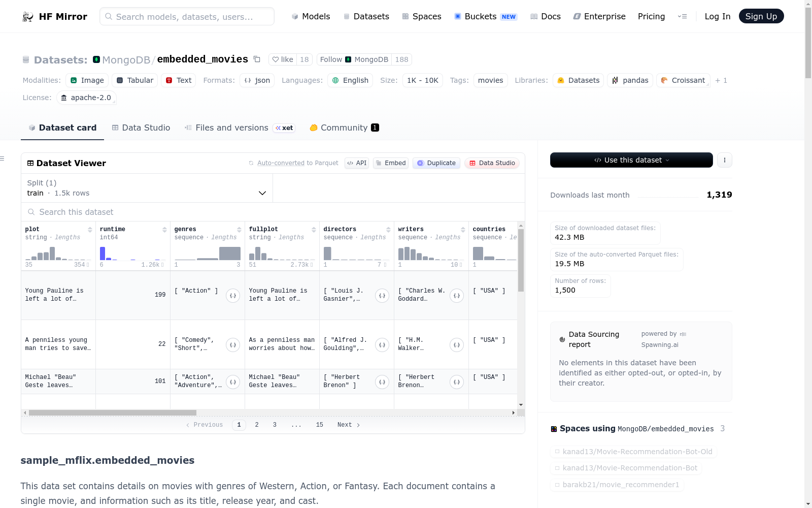The width and height of the screenshot is (812, 508).
Task: Jump to page 15 of the dataset
Action: coord(320,425)
